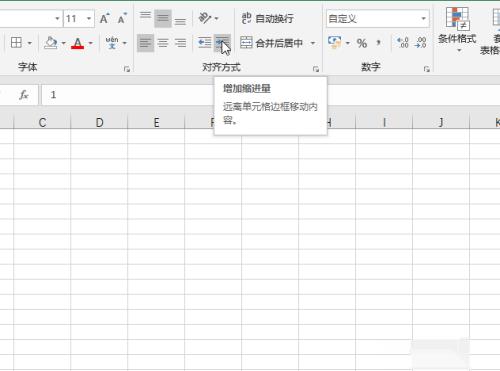Image resolution: width=500 pixels, height=371 pixels.
Task: Apply Comma Style number format
Action: 378,43
